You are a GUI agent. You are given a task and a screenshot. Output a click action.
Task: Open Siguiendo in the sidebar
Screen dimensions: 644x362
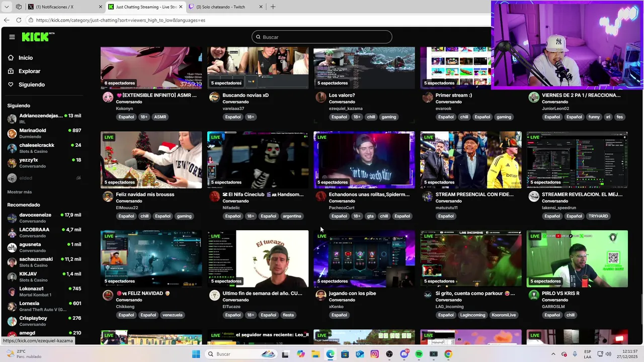pyautogui.click(x=31, y=84)
